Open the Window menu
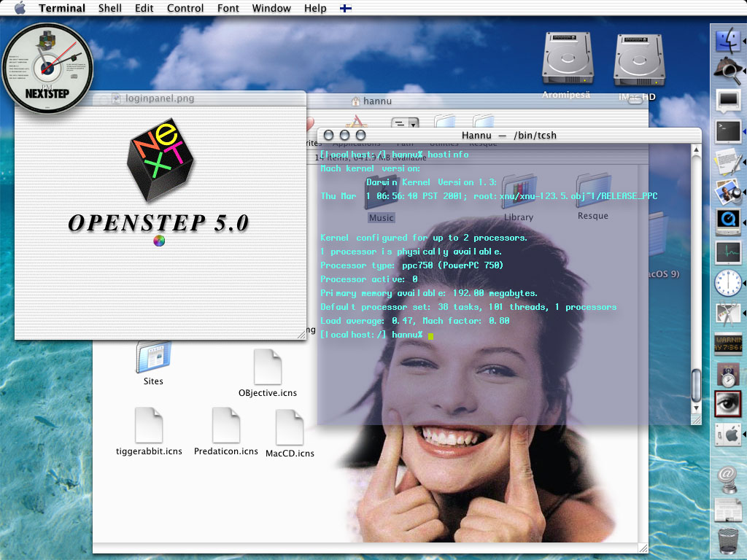Image resolution: width=747 pixels, height=560 pixels. 271,8
